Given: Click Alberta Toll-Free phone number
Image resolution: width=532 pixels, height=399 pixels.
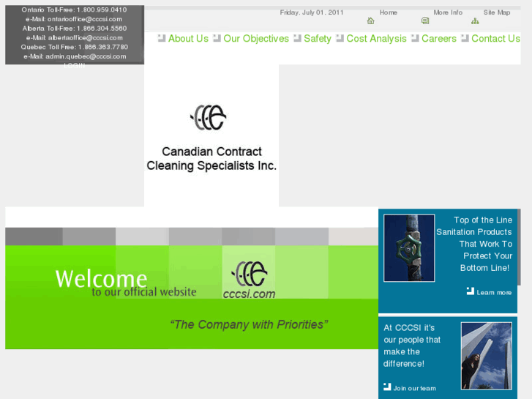Looking at the screenshot, I should [102, 29].
